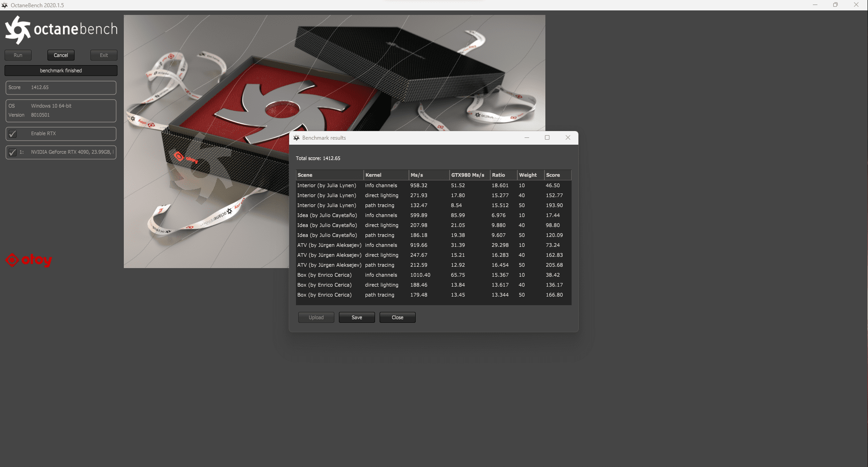Click the Scene column header
The width and height of the screenshot is (868, 467).
330,175
